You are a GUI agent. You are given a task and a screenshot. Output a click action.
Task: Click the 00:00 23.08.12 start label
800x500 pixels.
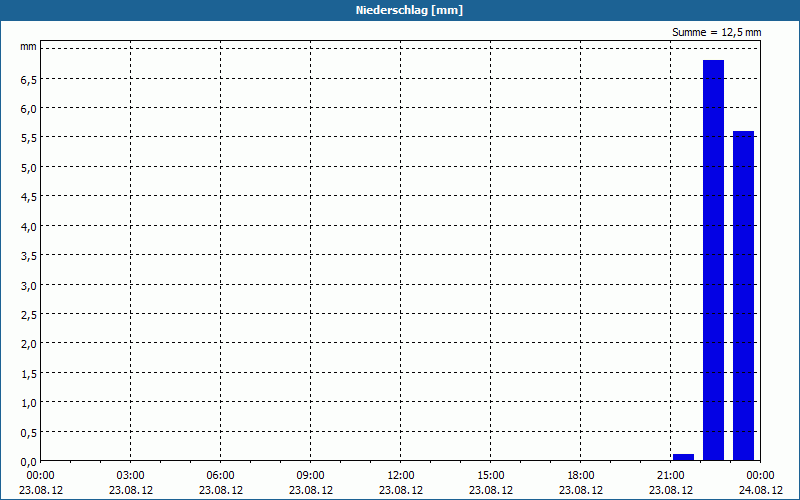click(x=41, y=483)
